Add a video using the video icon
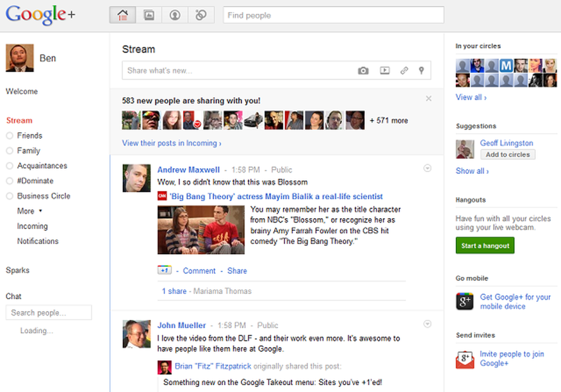561x392 pixels. tap(385, 71)
